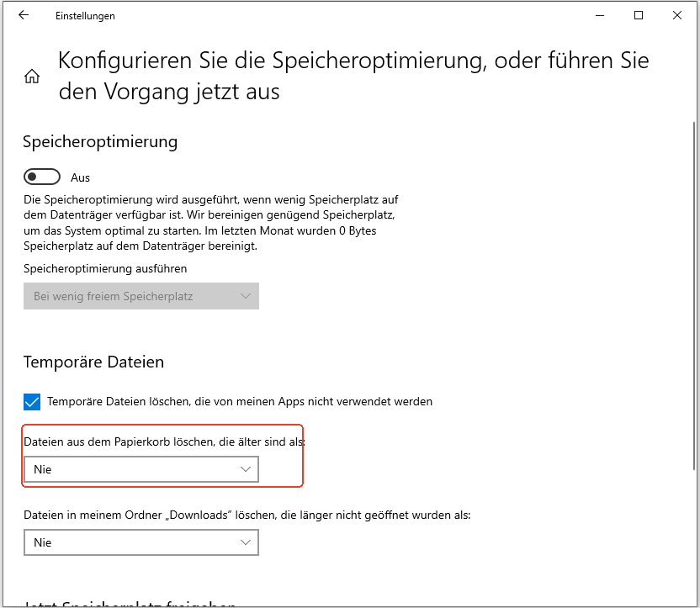700x608 pixels.
Task: Maximize the Einstellungen window
Action: click(639, 15)
